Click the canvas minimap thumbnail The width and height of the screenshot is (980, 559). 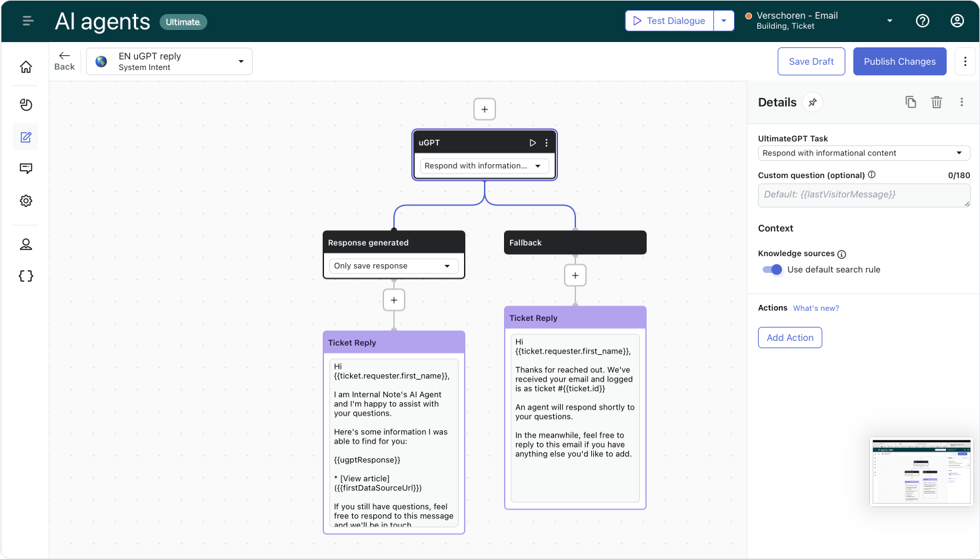pyautogui.click(x=921, y=472)
